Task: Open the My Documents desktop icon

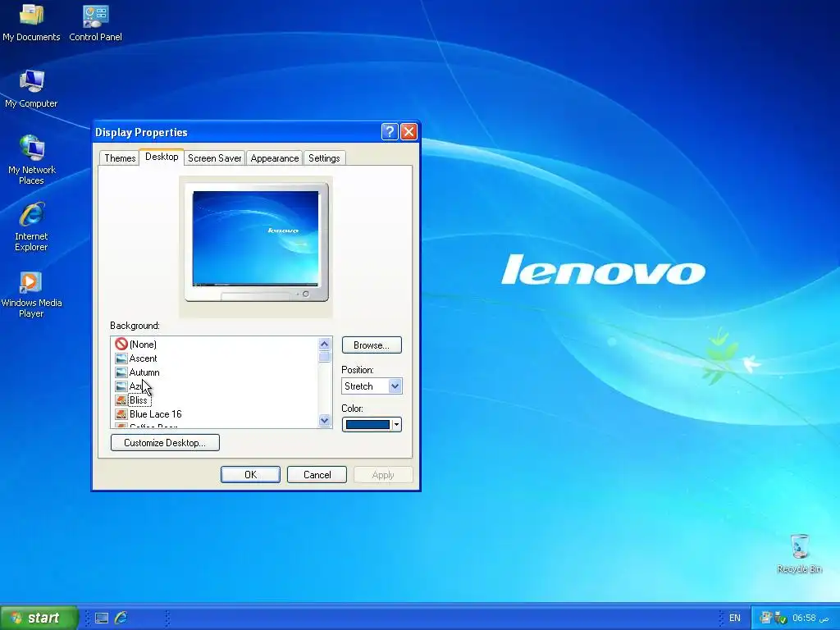Action: 31,22
